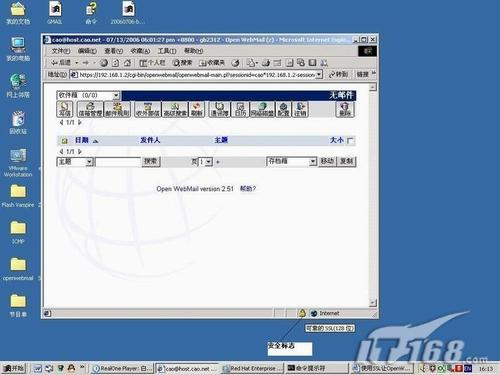Click the 删除 delete trash icon
Screen dimensions: 500x375
(345, 109)
